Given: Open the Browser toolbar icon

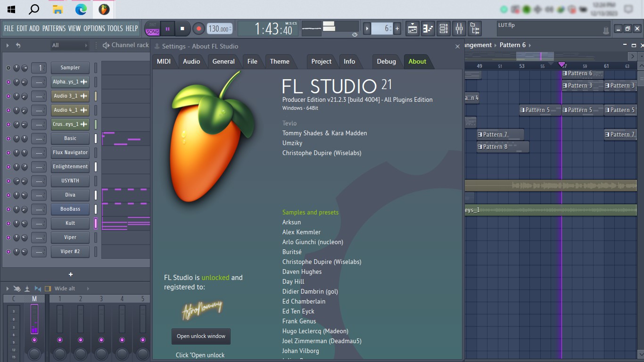Looking at the screenshot, I should 475,29.
